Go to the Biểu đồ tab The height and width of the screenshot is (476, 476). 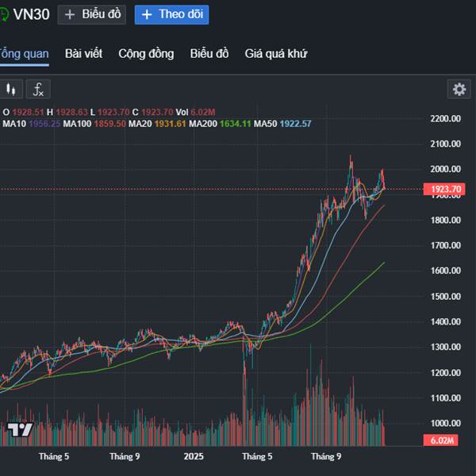pyautogui.click(x=209, y=54)
